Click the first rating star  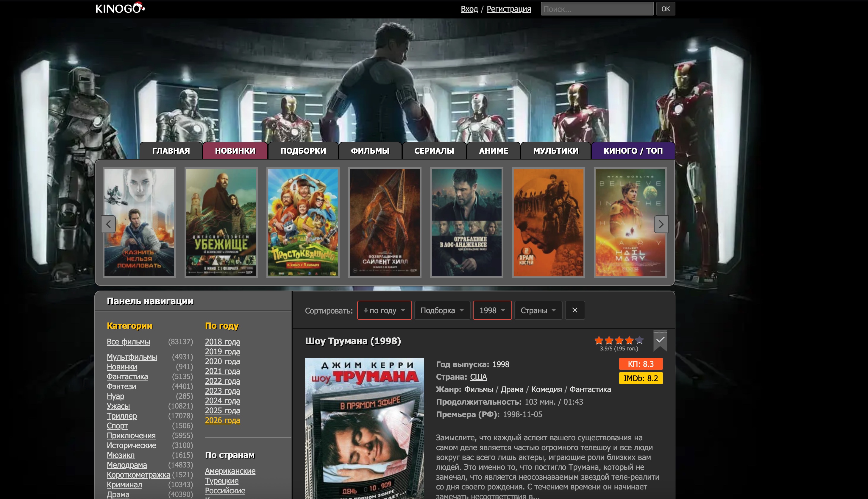[599, 340]
